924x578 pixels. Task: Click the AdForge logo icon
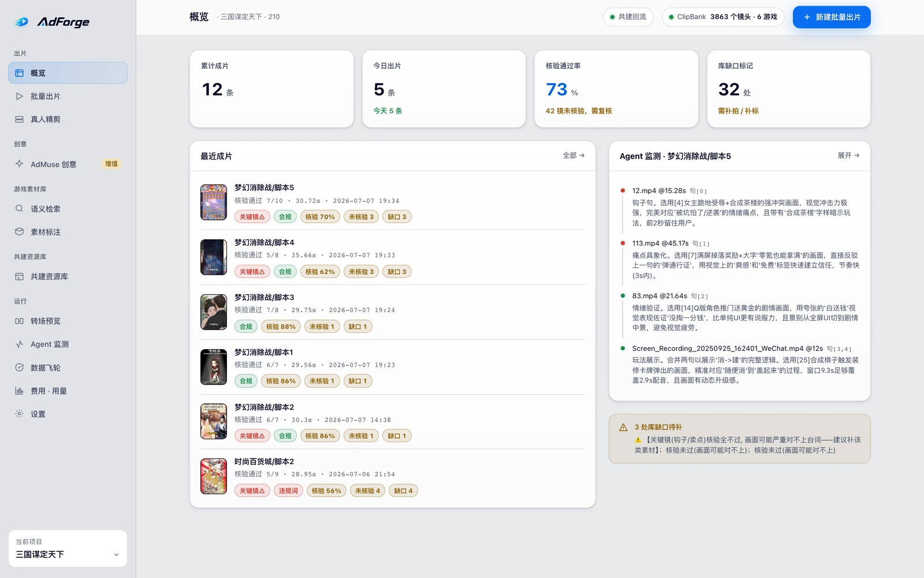pyautogui.click(x=21, y=22)
